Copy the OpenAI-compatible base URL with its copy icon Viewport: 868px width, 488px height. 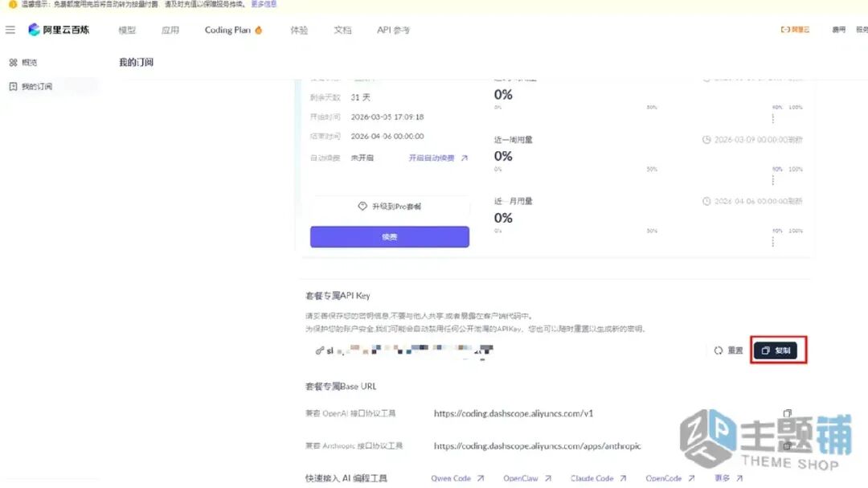[787, 413]
